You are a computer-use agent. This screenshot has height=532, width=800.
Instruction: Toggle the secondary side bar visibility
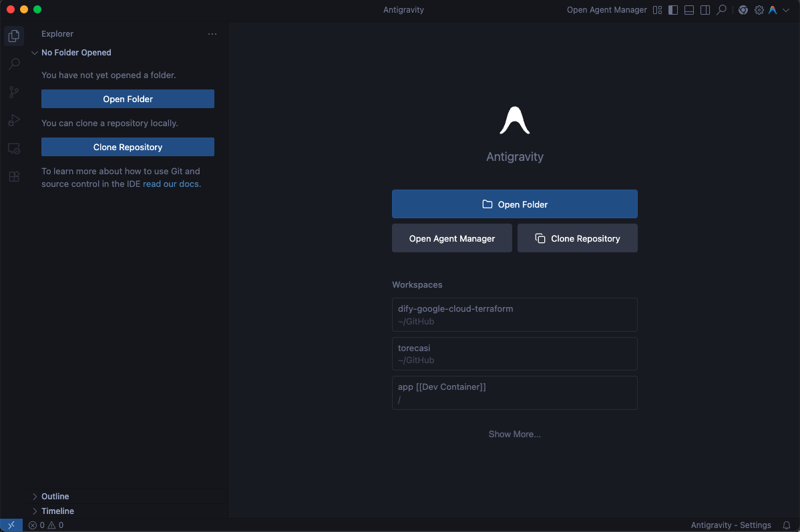coord(705,10)
